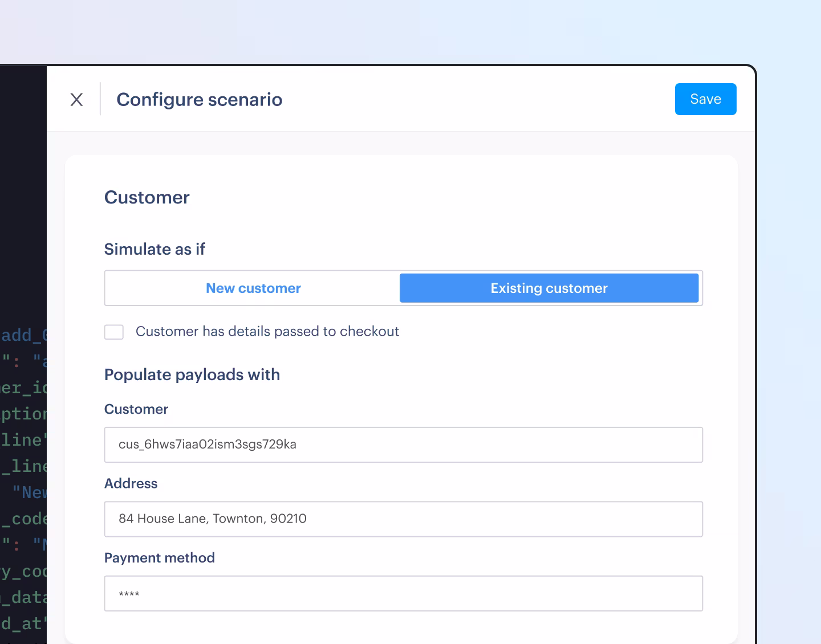Viewport: 821px width, 644px height.
Task: Click the Address input field
Action: [403, 519]
